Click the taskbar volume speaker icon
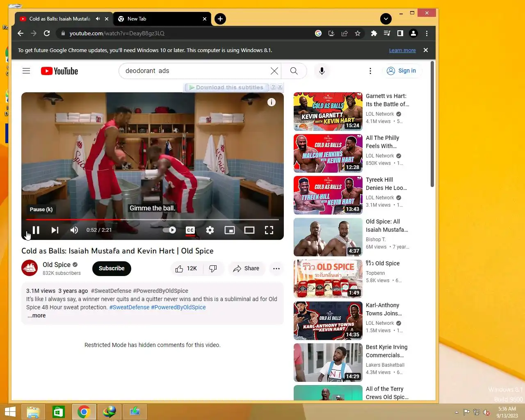 (x=486, y=412)
